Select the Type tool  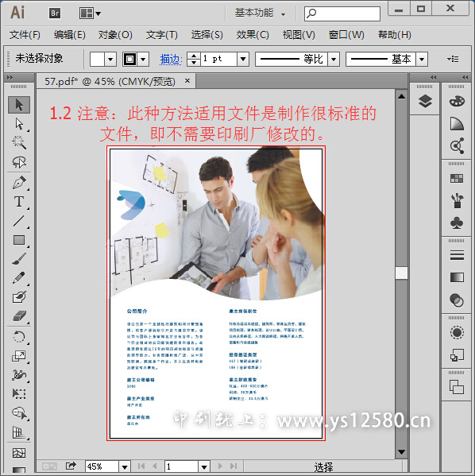(x=19, y=202)
